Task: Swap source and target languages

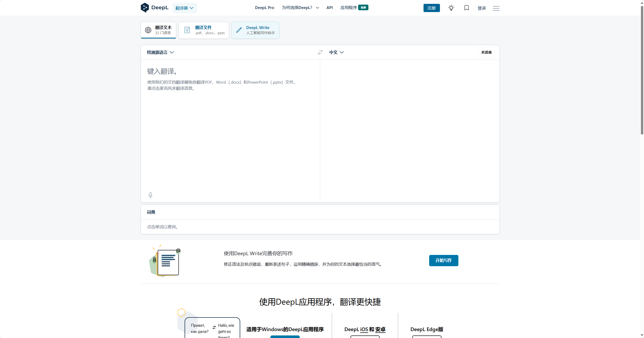Action: [x=320, y=52]
